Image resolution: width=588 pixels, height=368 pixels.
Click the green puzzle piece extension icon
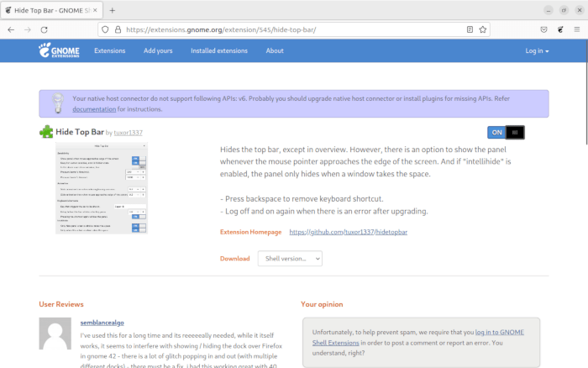pos(46,132)
